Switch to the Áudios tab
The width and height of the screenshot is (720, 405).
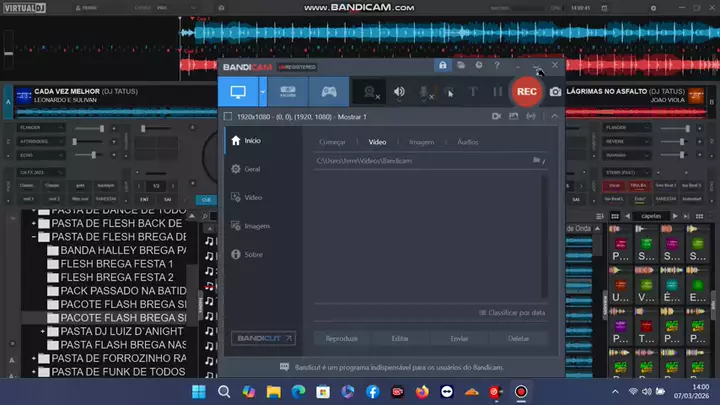467,143
